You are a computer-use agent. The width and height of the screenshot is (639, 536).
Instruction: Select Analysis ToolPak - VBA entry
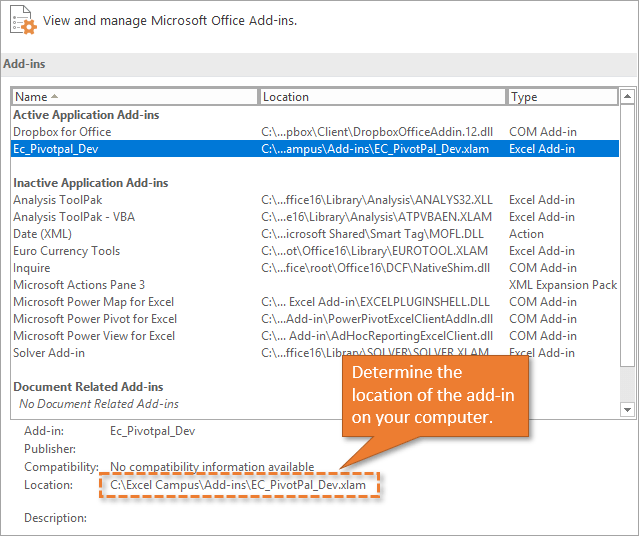click(73, 217)
